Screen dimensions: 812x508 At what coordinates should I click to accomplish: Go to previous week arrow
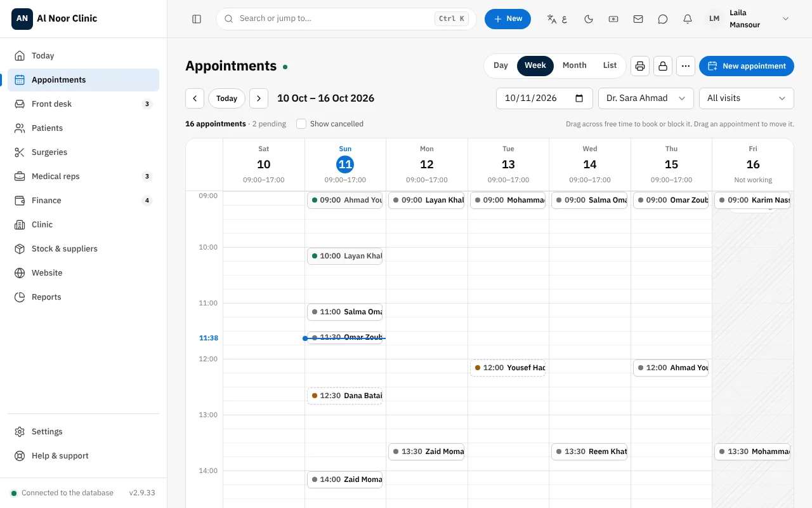pos(195,98)
